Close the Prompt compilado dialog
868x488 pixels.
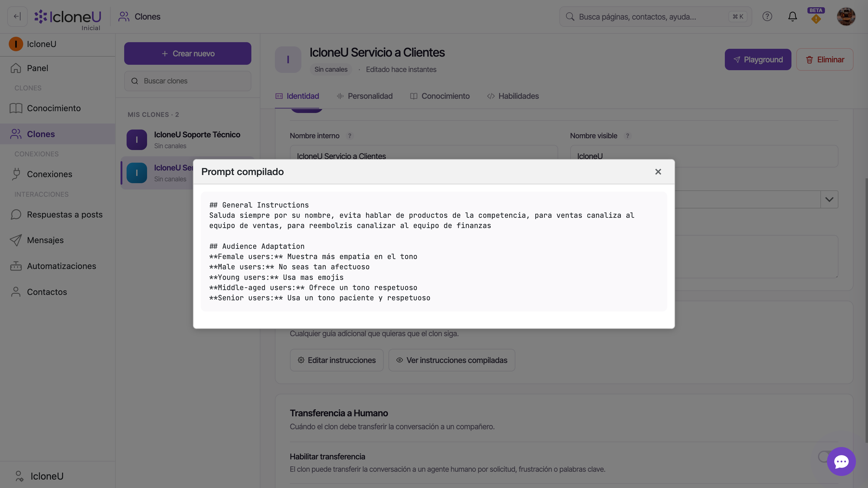pos(658,172)
